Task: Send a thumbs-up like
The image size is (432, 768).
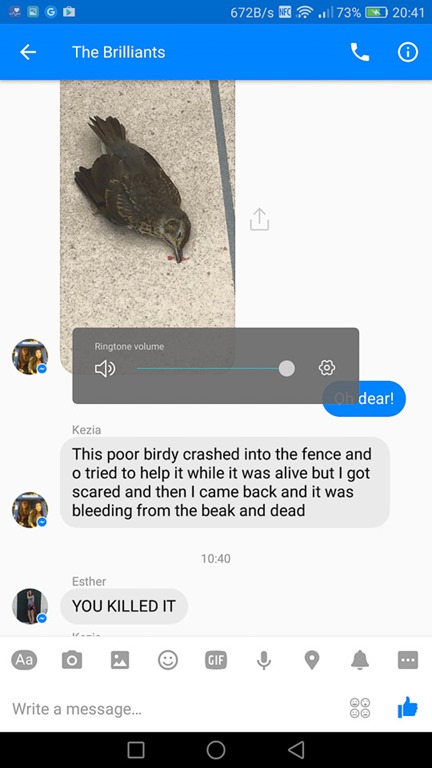Action: [408, 708]
